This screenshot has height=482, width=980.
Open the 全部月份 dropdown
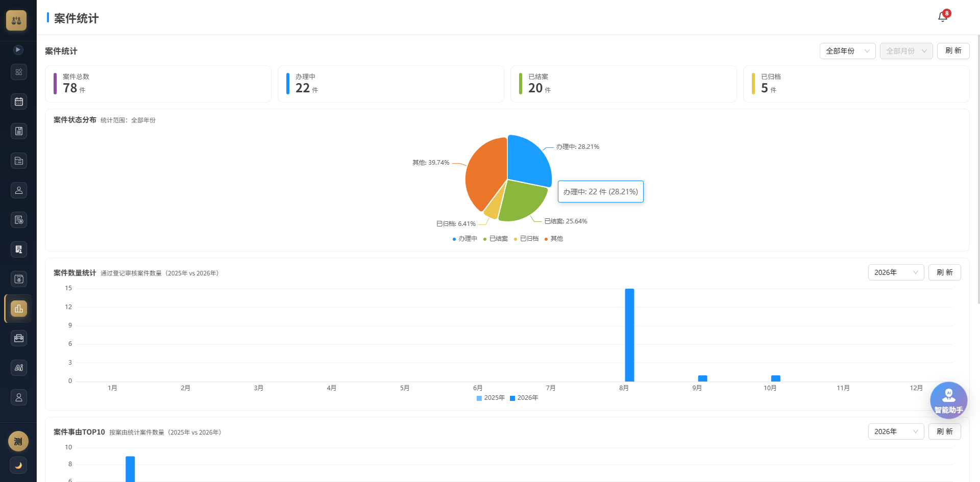pyautogui.click(x=906, y=51)
